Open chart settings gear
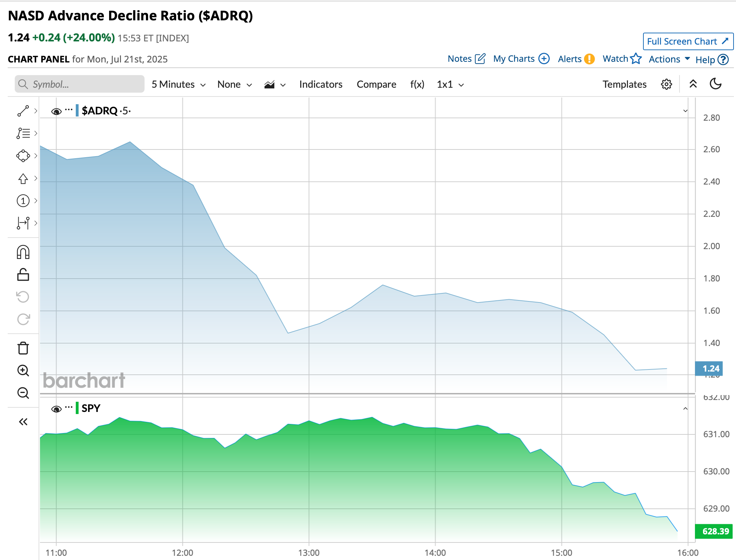 pyautogui.click(x=666, y=84)
